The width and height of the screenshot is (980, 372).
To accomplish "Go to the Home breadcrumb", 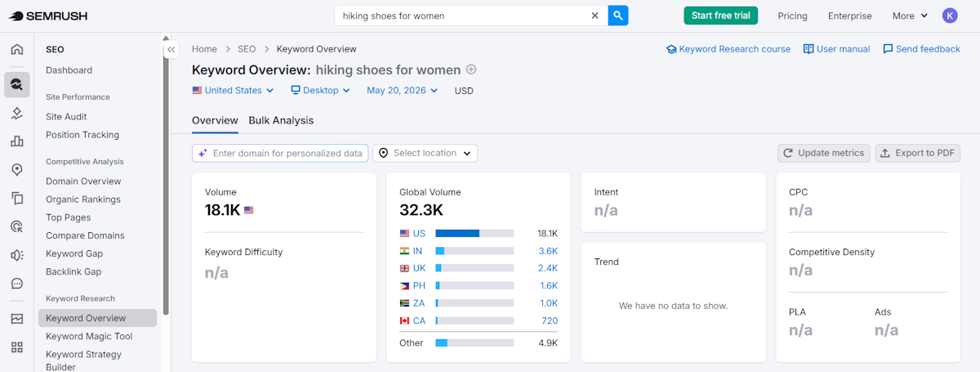I will 204,49.
